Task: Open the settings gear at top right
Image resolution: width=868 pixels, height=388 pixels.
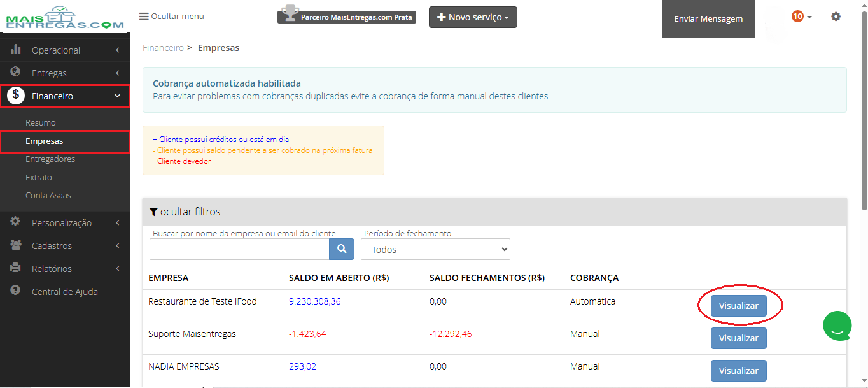Action: pos(836,17)
